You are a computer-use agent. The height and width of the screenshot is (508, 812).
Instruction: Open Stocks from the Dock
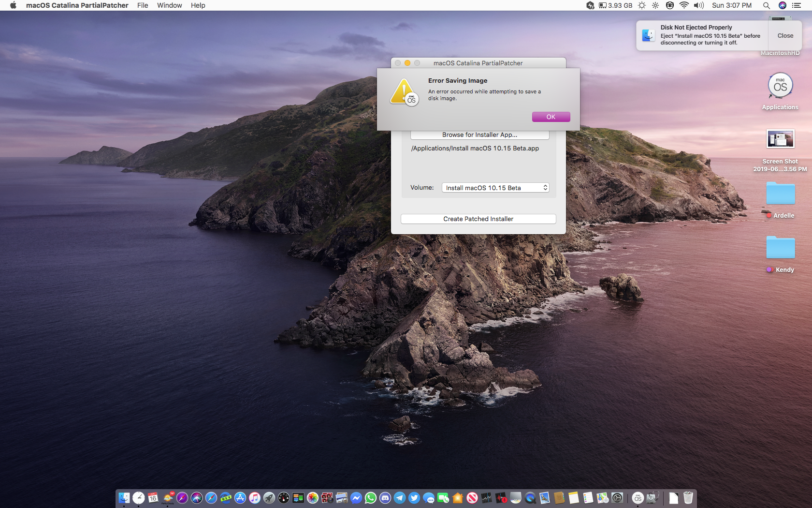(x=487, y=498)
